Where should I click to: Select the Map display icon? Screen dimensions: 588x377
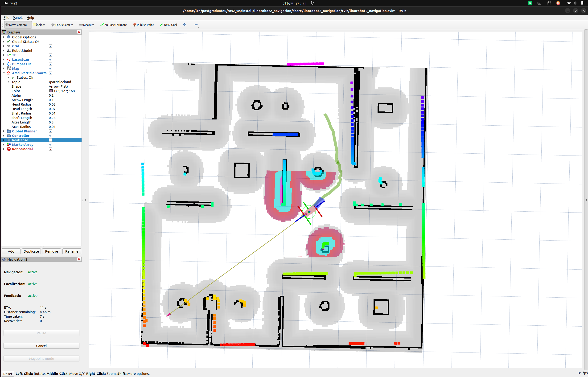pyautogui.click(x=8, y=69)
